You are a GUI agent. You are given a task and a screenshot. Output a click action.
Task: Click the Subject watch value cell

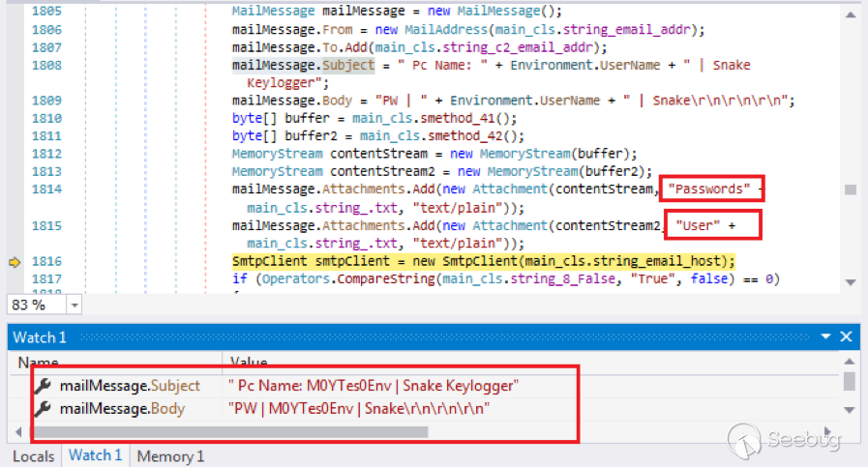coord(374,386)
